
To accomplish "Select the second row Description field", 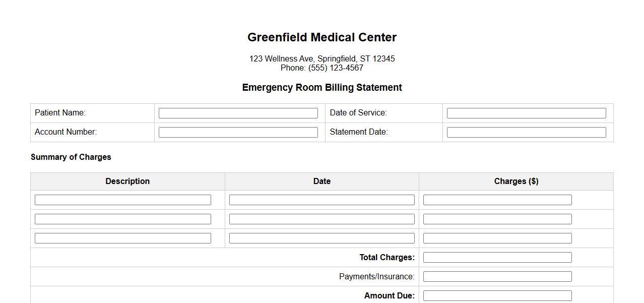I will point(122,219).
